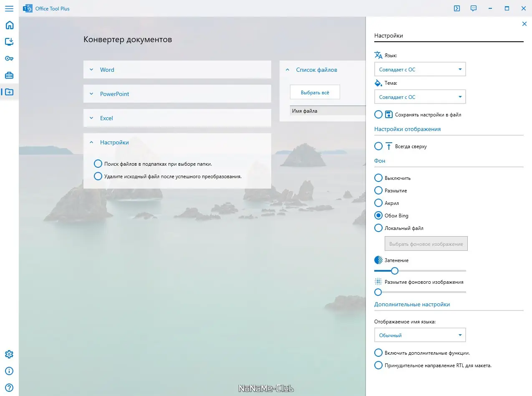This screenshot has width=532, height=396.
Task: Open the command box icon in title bar
Action: [x=457, y=8]
